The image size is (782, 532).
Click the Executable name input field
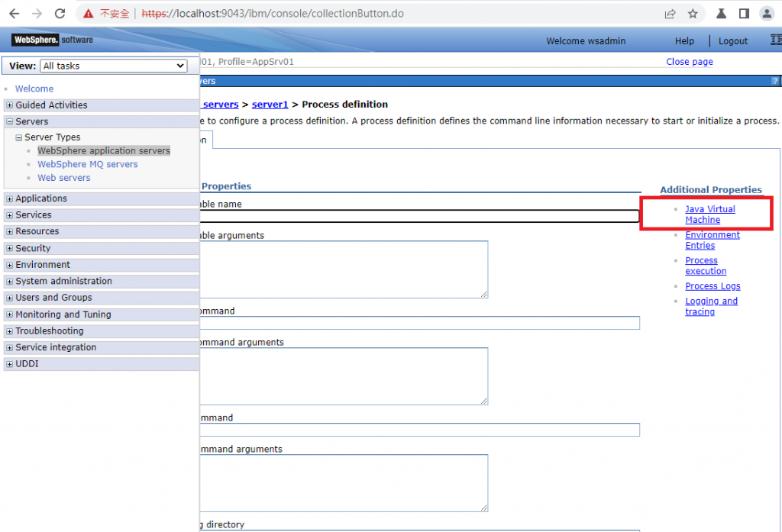419,216
